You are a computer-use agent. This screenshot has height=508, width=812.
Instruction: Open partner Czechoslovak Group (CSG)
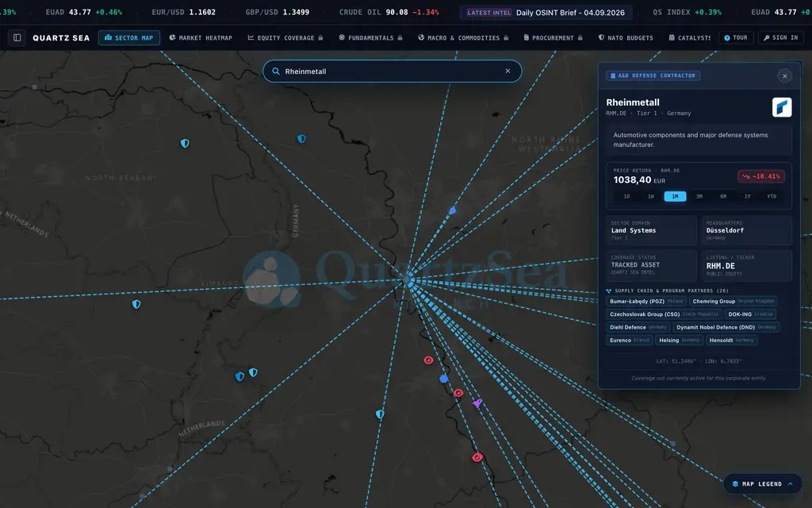(x=664, y=314)
